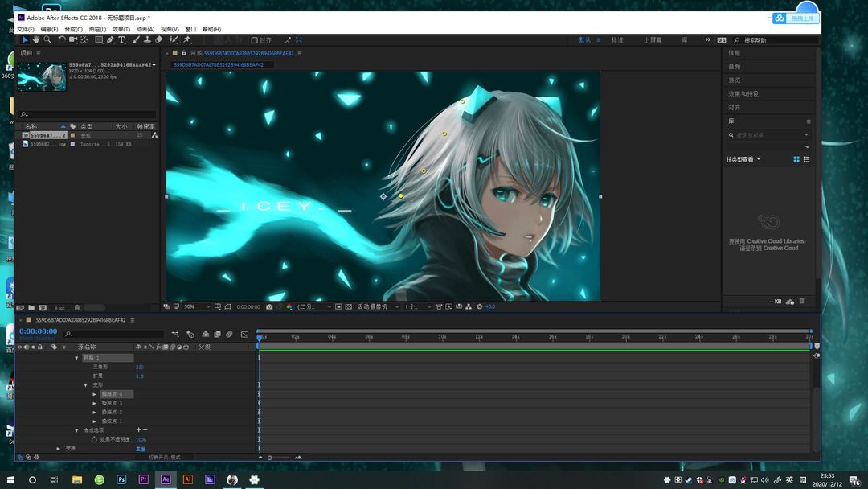
Task: Open Premiere Pro from the taskbar
Action: 143,479
